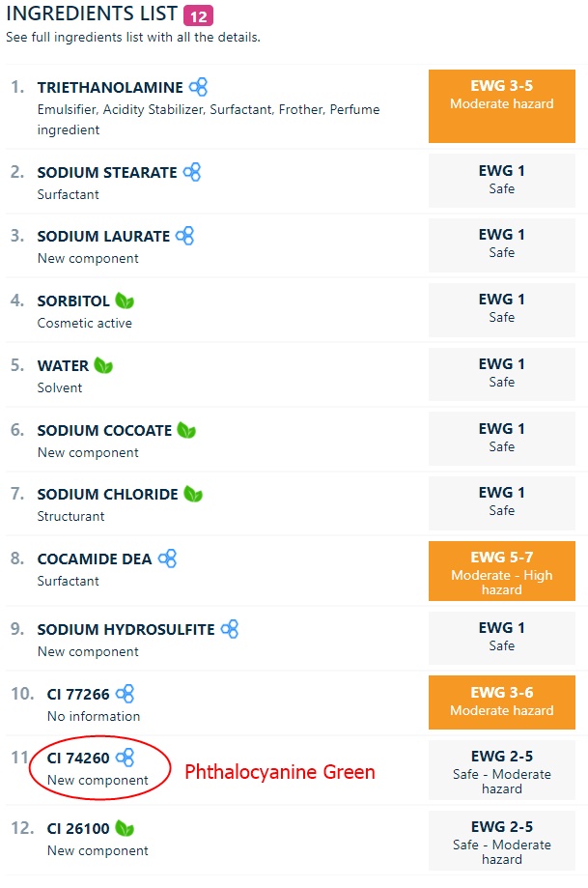Click green leaf icon beside Sorbitol
The image size is (588, 888).
click(125, 301)
